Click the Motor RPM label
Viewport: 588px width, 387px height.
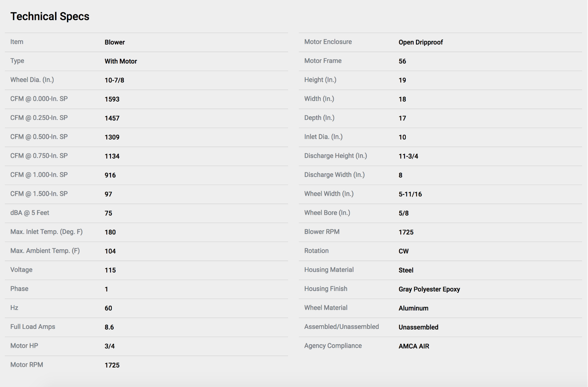coord(26,365)
